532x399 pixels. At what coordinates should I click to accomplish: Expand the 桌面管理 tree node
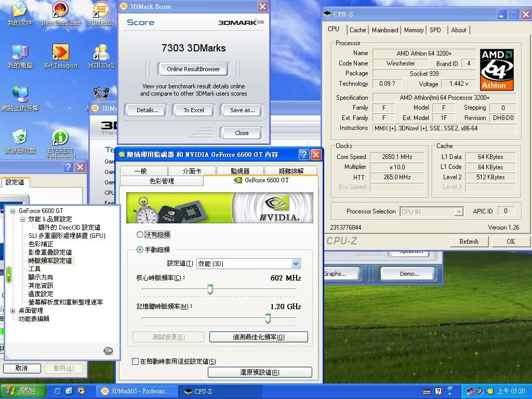tap(13, 311)
